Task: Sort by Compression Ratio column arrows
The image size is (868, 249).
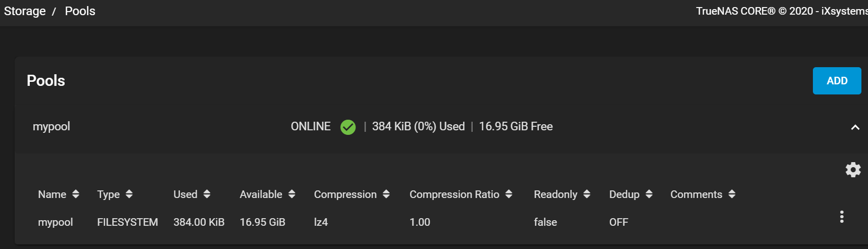Action: tap(509, 194)
